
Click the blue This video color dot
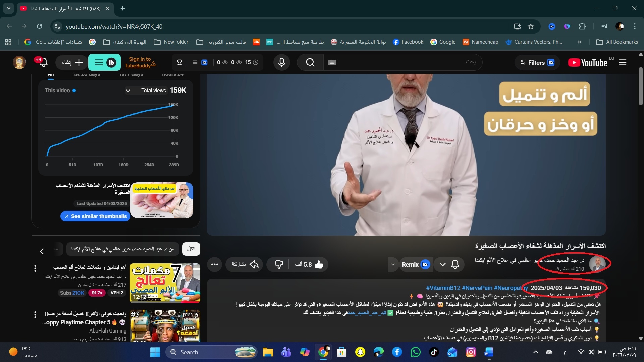click(x=74, y=90)
